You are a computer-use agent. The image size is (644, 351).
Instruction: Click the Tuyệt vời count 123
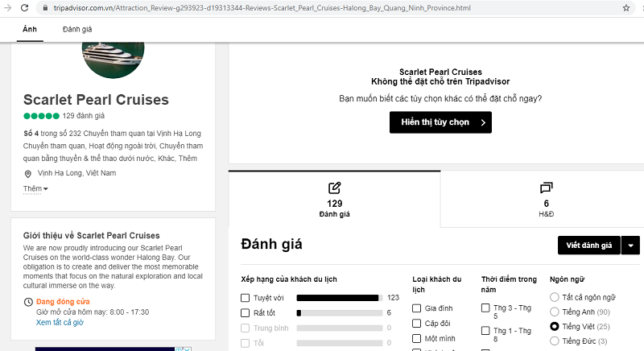(x=393, y=298)
